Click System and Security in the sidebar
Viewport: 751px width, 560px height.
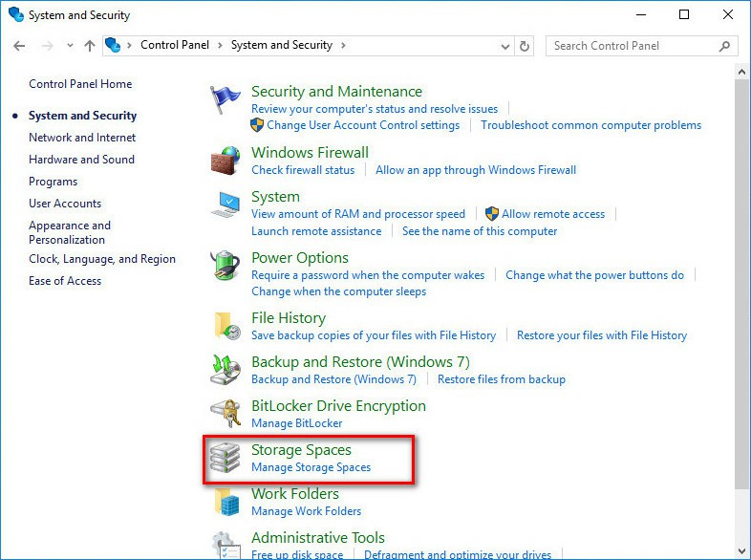click(83, 116)
